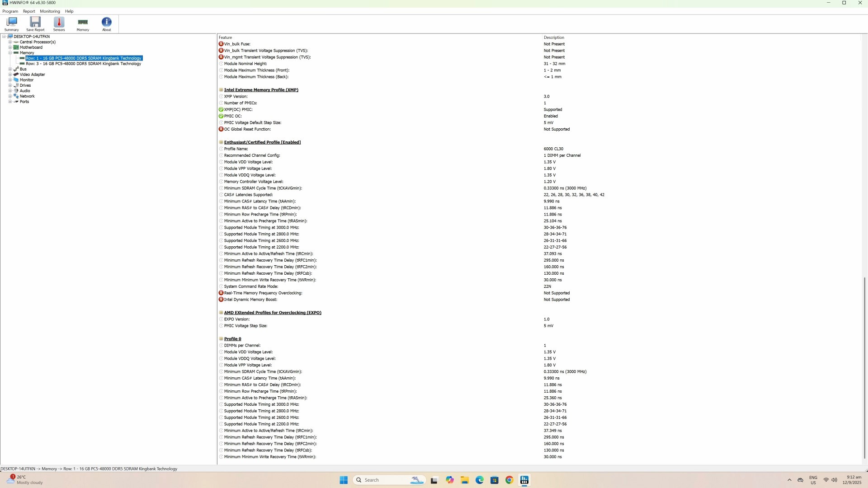Open the Program menu
This screenshot has height=488, width=868.
point(10,11)
